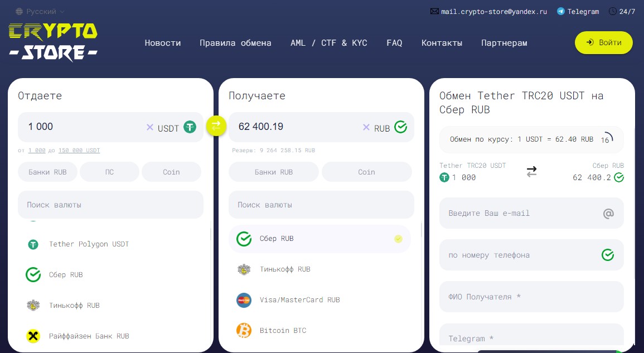Screen dimensions: 644x353
Task: Click the Sber icon in phone number field
Action: click(608, 255)
